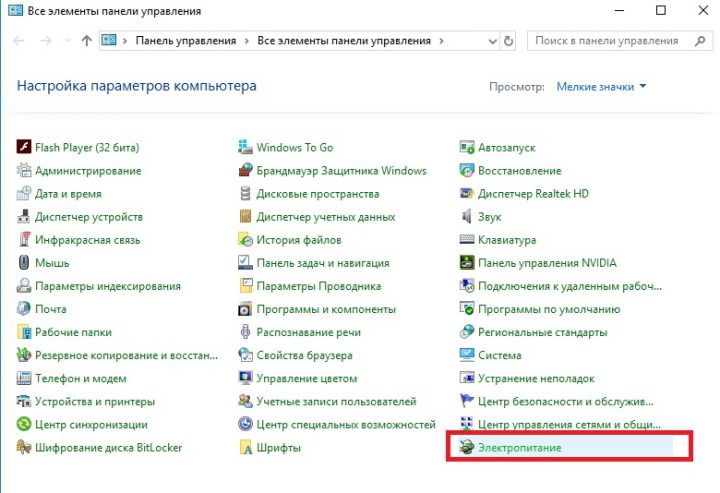Open the Панель задач и навигация link
Image resolution: width=720 pixels, height=493 pixels.
(x=323, y=263)
